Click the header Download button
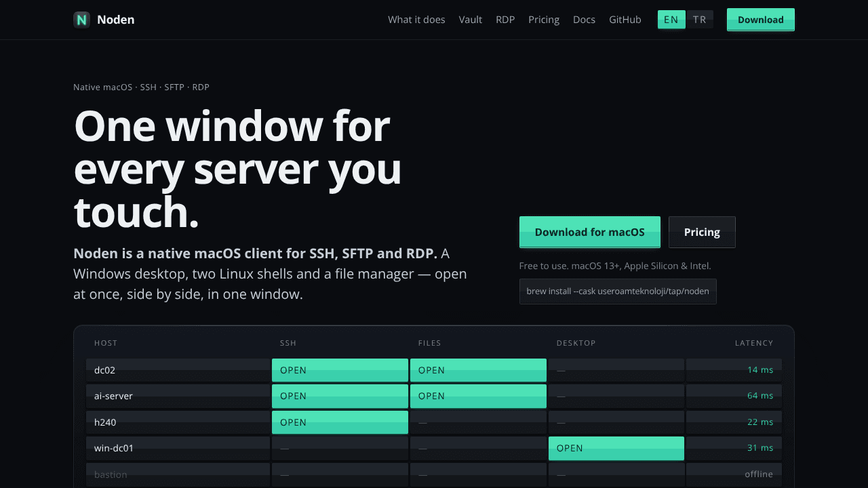 click(x=761, y=20)
